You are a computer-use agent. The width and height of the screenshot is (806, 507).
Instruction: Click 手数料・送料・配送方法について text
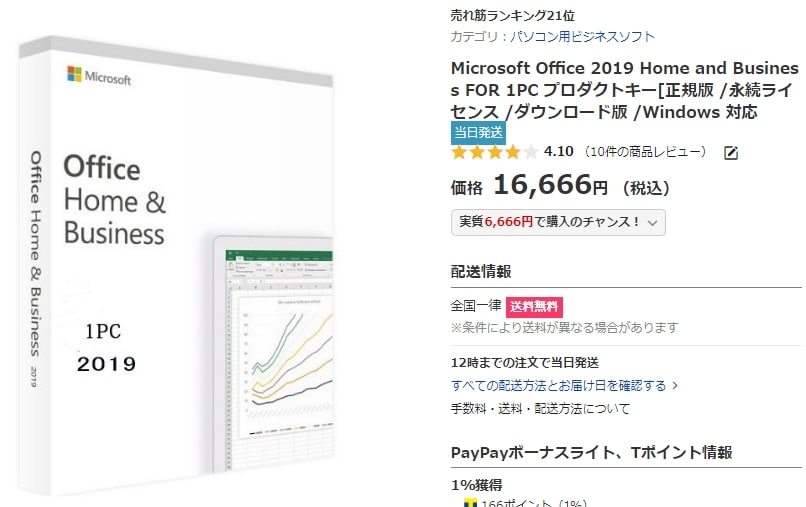click(541, 408)
